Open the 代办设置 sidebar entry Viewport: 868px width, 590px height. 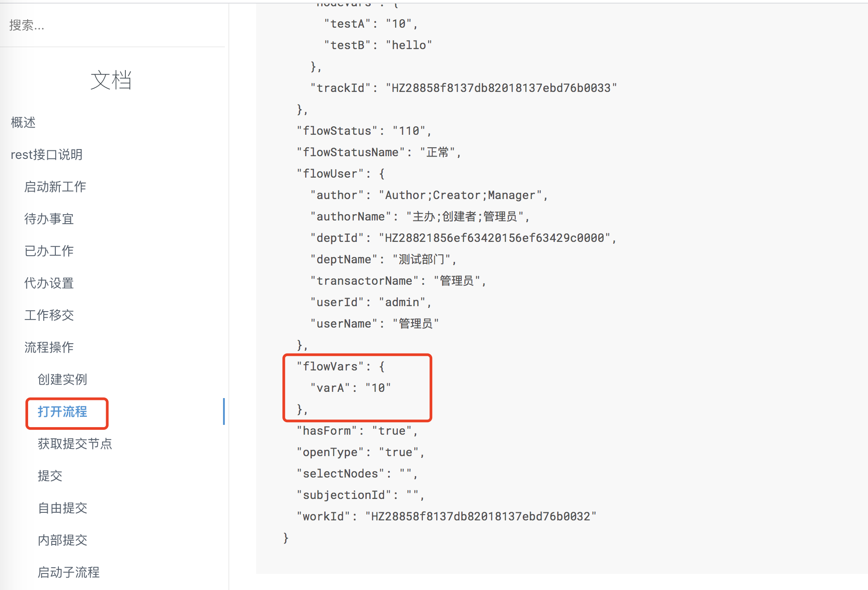click(x=49, y=283)
